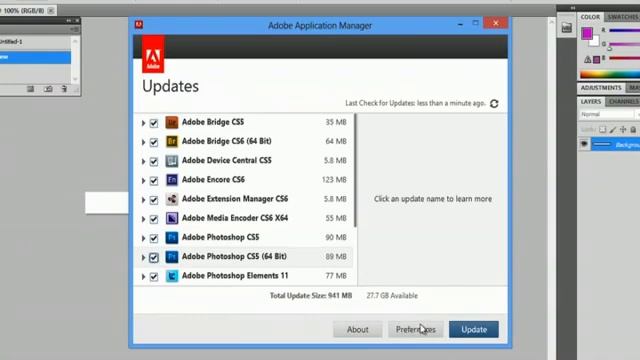Create new document from current History state

tap(30, 89)
